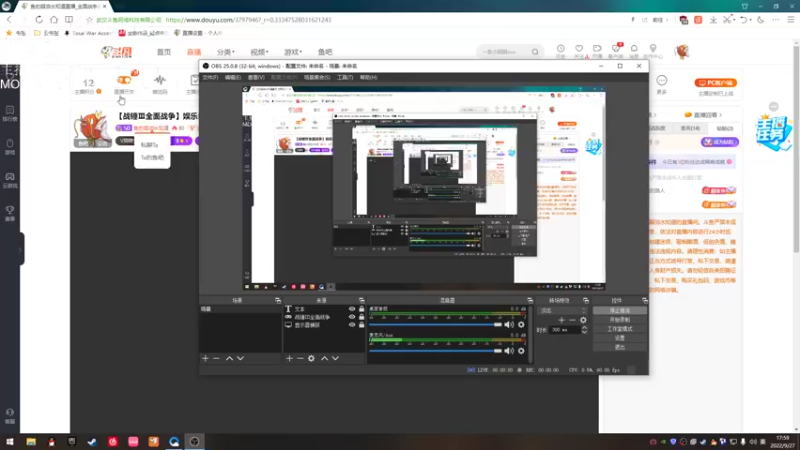Toggle visibility of the 文本 source
This screenshot has height=450, width=800.
pos(352,309)
